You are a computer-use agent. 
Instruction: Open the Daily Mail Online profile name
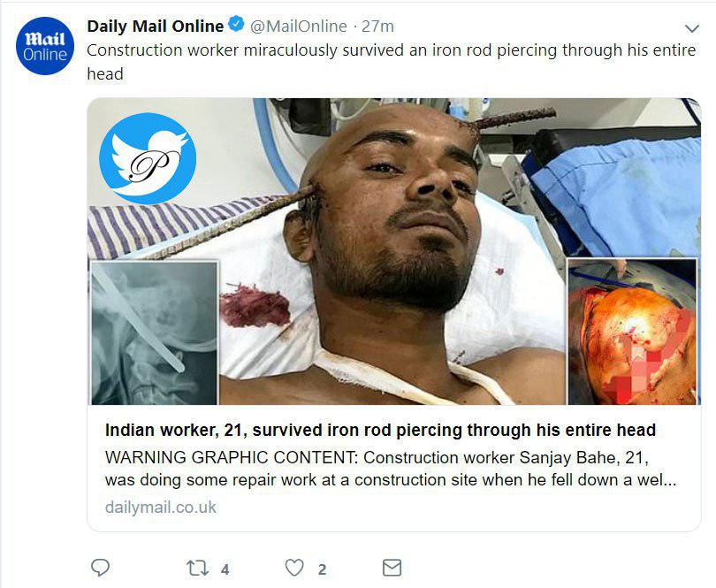pyautogui.click(x=155, y=26)
